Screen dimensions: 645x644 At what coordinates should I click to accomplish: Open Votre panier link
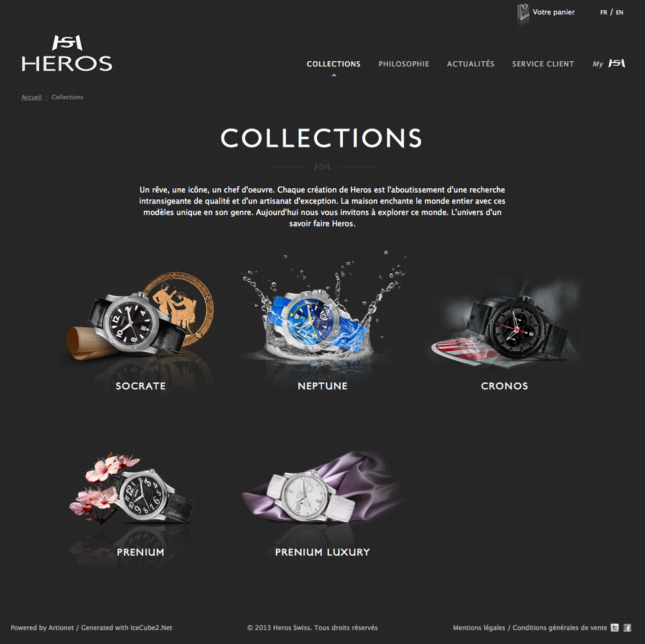(554, 12)
